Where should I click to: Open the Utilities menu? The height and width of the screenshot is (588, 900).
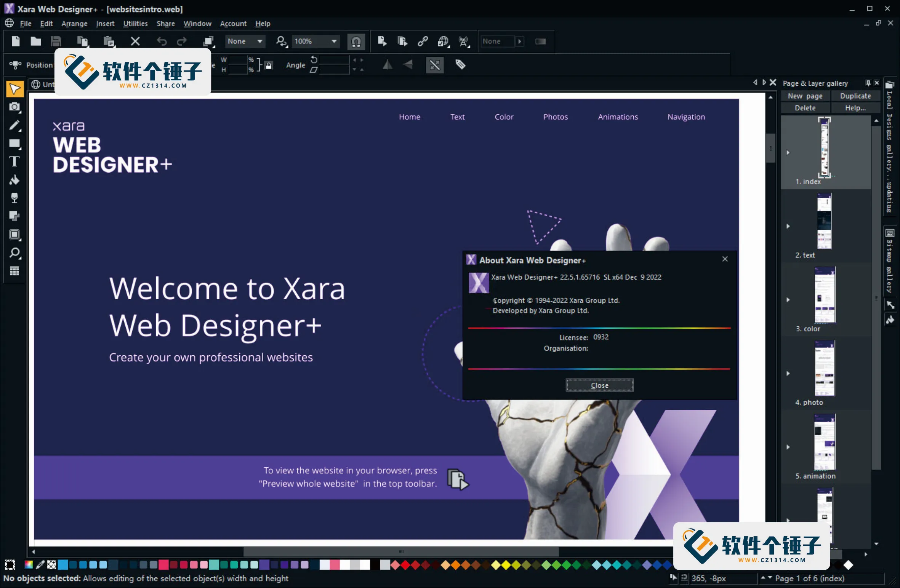click(x=135, y=24)
